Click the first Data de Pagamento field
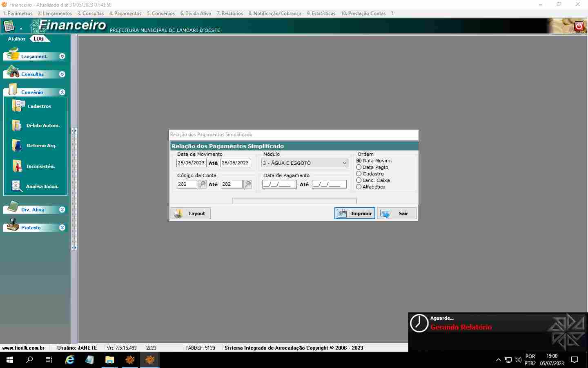 click(279, 184)
